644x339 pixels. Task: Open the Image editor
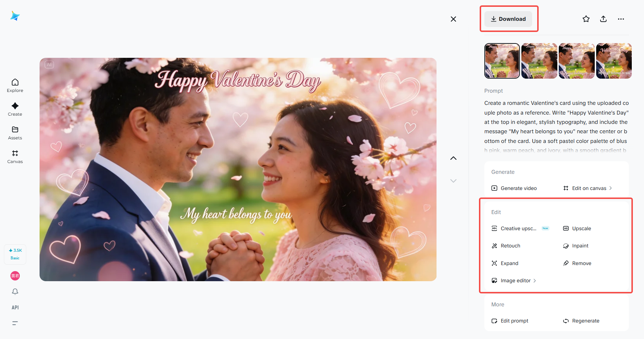(x=514, y=280)
